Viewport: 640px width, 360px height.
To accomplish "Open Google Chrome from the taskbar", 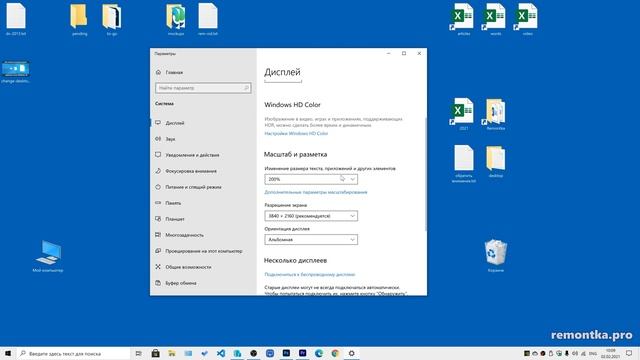I will (x=335, y=353).
